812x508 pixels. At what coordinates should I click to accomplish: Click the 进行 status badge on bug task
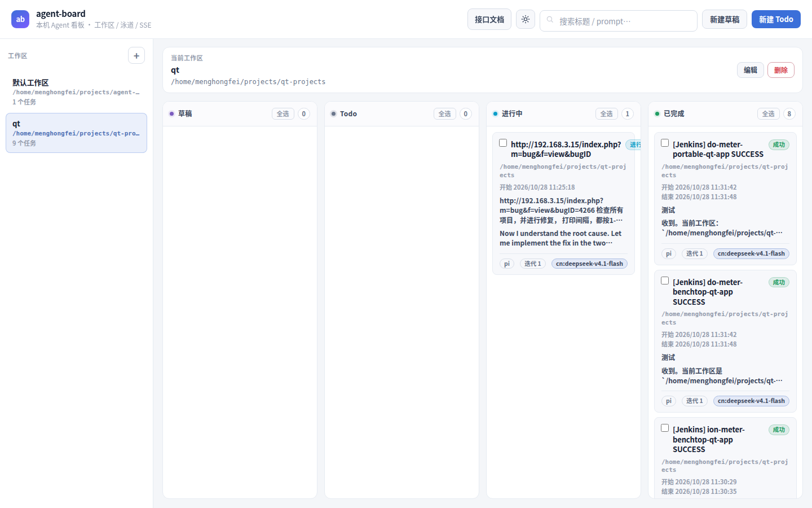click(634, 144)
